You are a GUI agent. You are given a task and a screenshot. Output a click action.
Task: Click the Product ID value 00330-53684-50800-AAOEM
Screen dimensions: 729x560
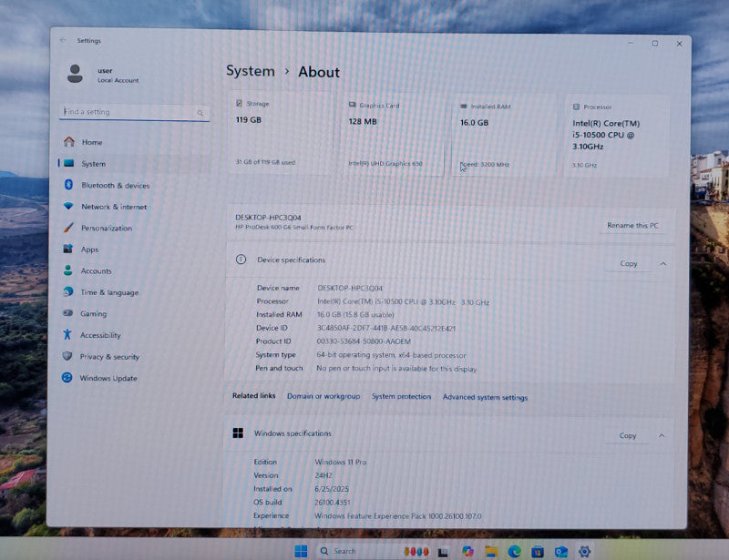pos(364,341)
